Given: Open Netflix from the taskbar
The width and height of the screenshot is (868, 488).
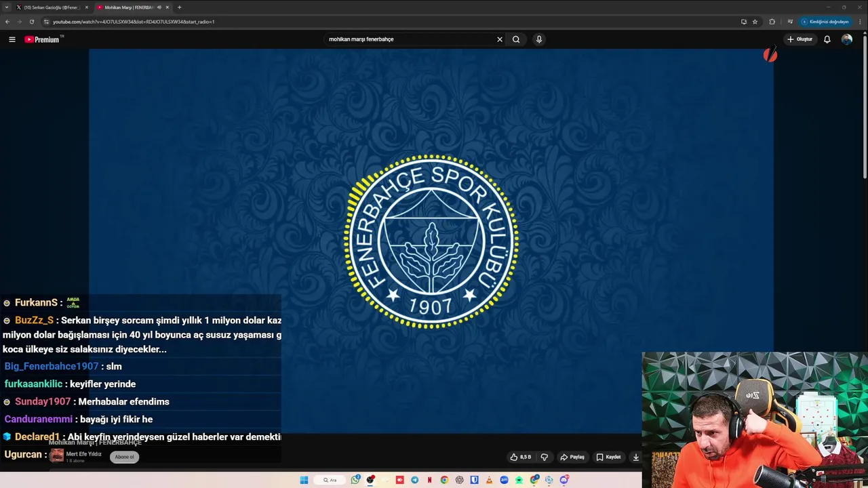Looking at the screenshot, I should click(430, 480).
